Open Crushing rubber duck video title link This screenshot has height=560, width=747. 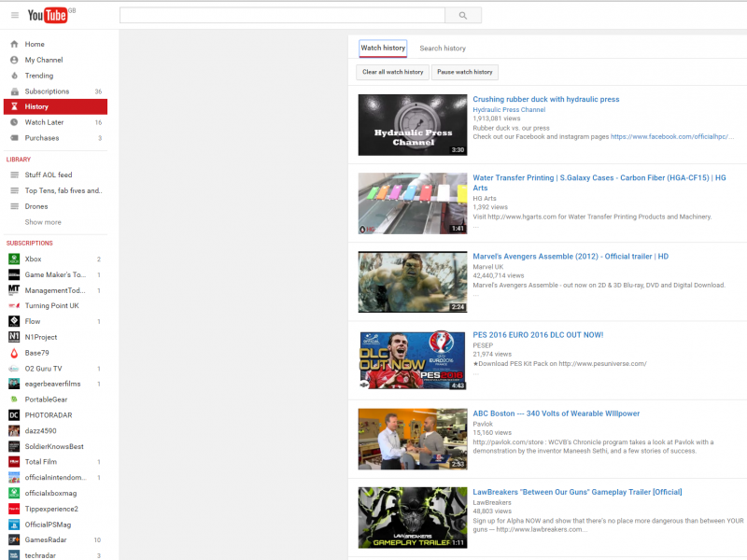tap(545, 99)
